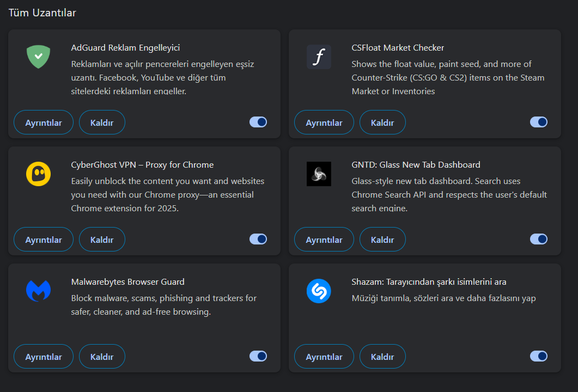Viewport: 578px width, 392px height.
Task: Disable the GNTD dashboard extension switch
Action: pos(539,239)
